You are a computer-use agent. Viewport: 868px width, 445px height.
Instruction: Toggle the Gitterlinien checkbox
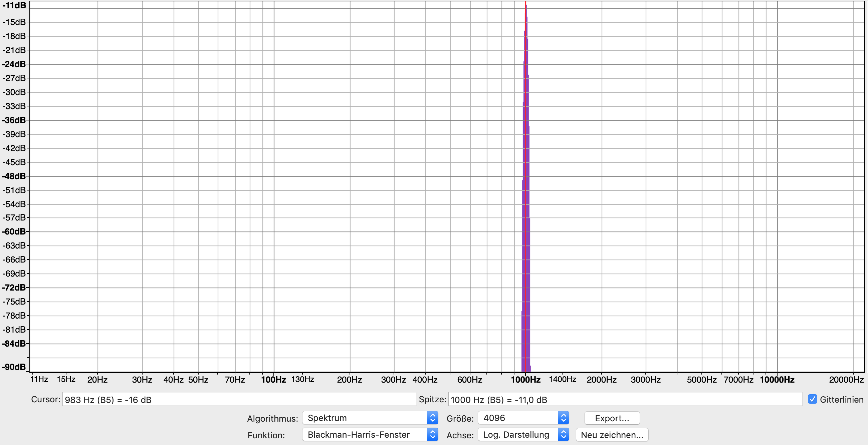point(812,399)
